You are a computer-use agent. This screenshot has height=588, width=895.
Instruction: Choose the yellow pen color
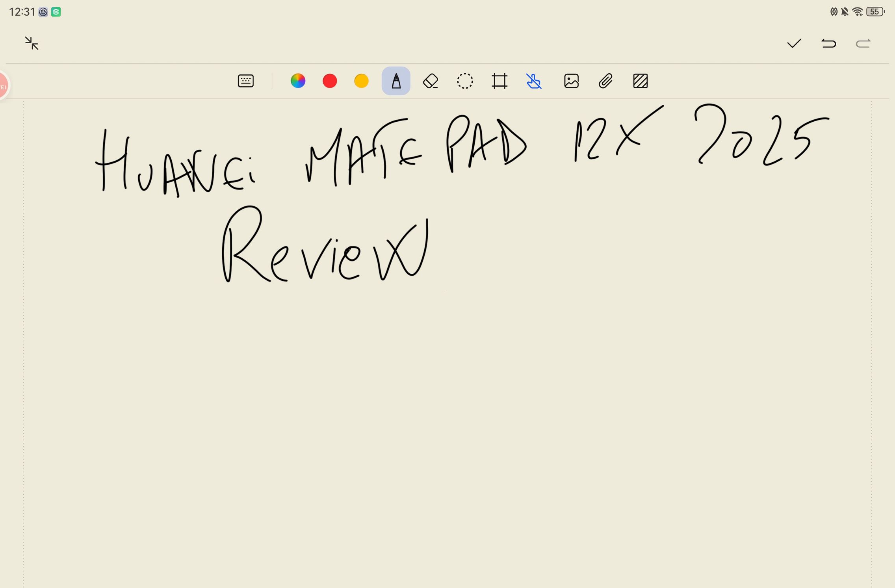pyautogui.click(x=361, y=81)
